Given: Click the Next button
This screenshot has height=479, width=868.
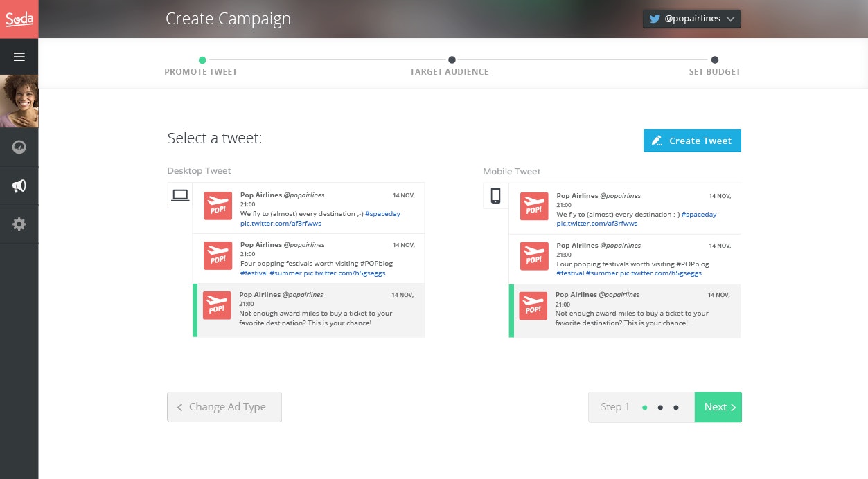Looking at the screenshot, I should pyautogui.click(x=718, y=407).
